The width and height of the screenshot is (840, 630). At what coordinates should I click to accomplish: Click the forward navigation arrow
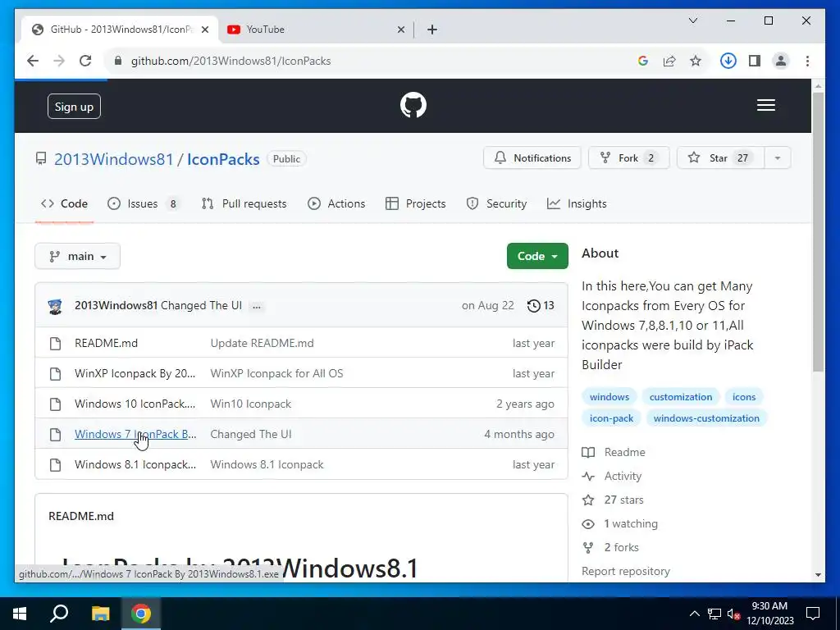(59, 61)
